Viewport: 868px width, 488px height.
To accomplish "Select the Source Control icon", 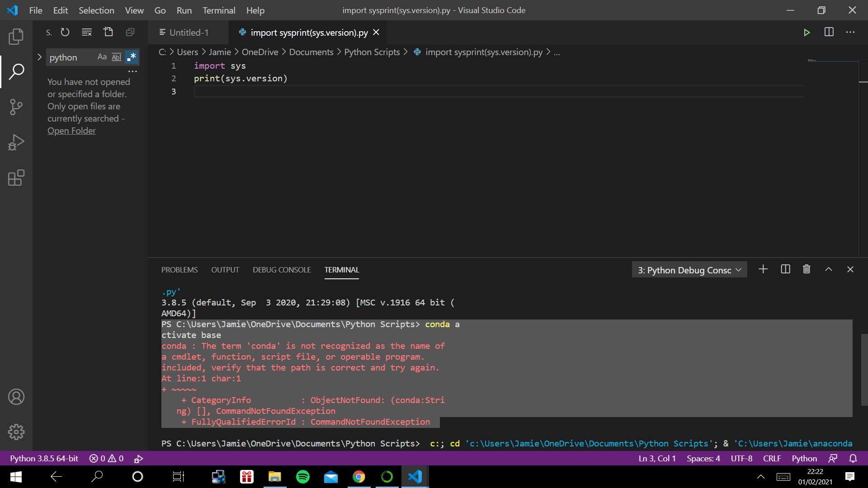I will click(16, 107).
